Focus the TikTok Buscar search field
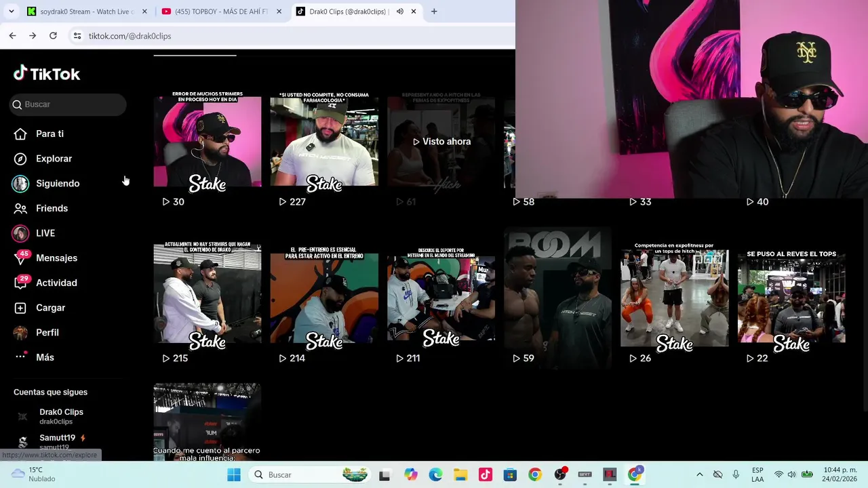 [x=68, y=104]
